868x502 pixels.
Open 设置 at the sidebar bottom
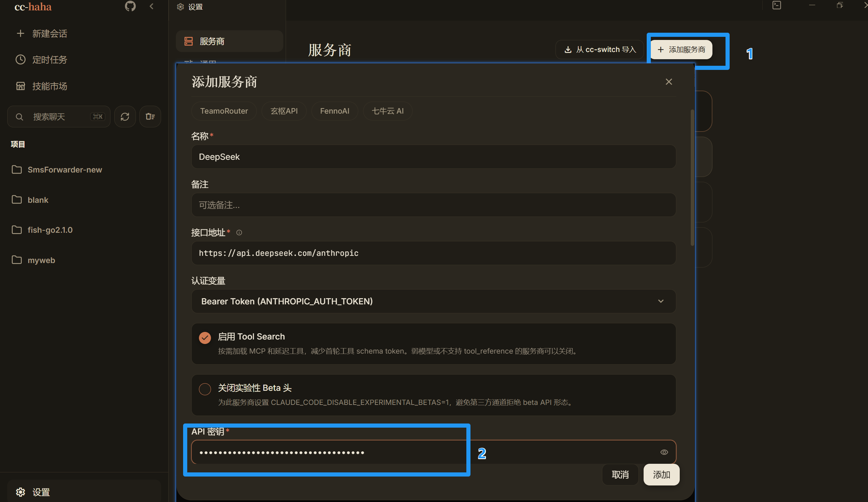(x=84, y=492)
